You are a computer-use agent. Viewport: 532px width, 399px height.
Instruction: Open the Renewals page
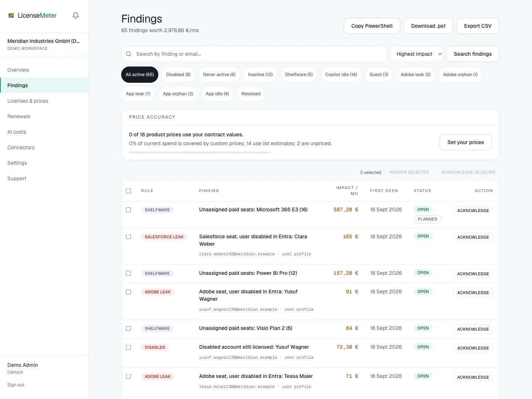pos(44,116)
